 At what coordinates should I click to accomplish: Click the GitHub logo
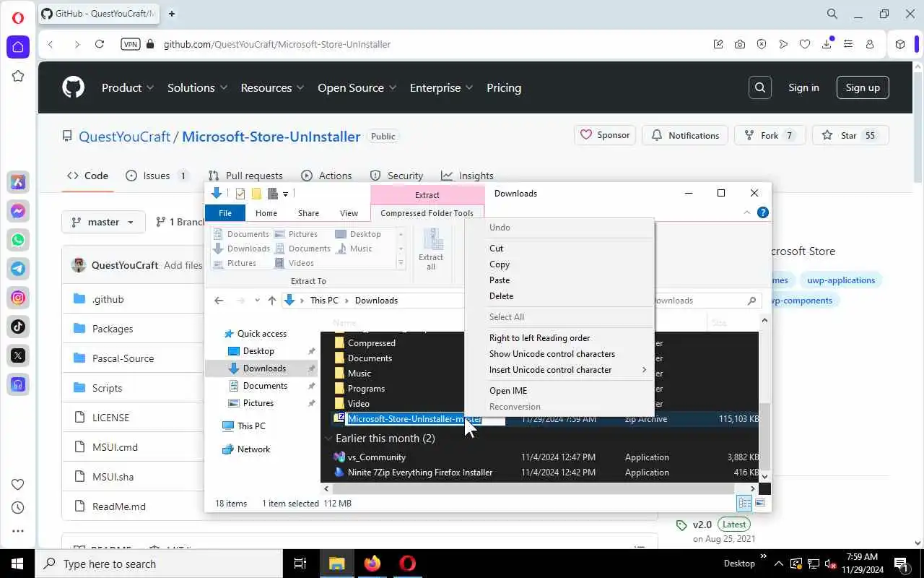click(73, 87)
